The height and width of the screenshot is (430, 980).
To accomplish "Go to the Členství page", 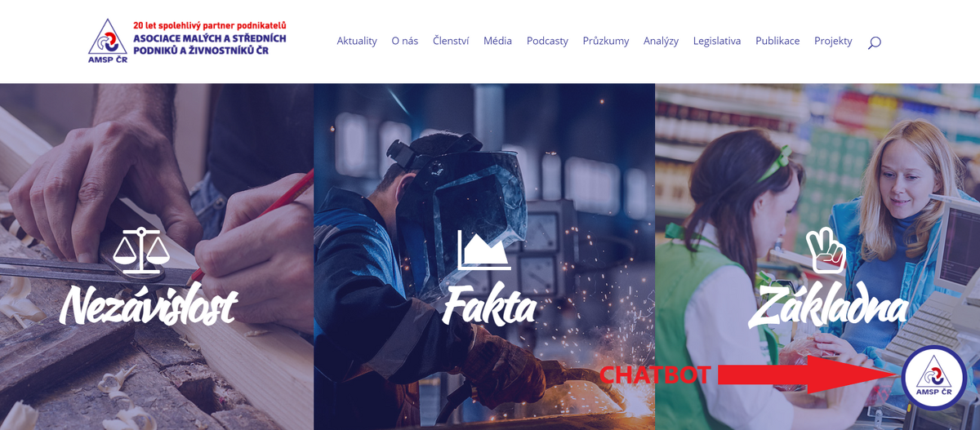I will (451, 41).
